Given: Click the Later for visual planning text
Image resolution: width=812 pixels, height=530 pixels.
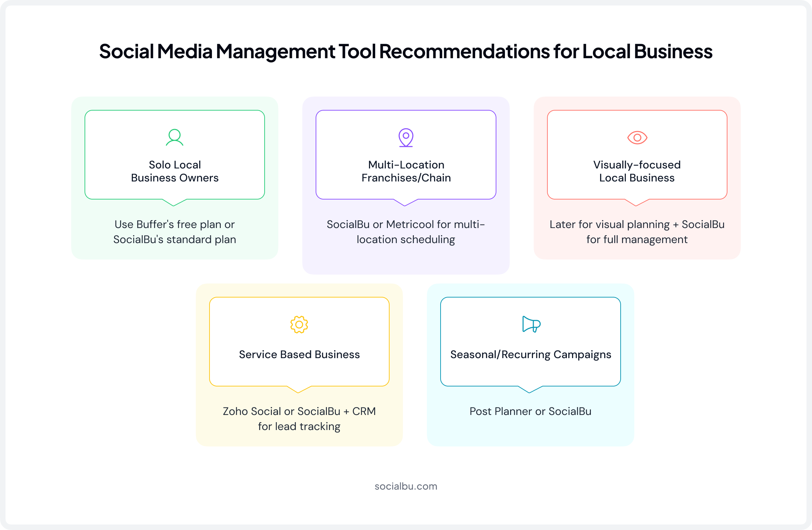Looking at the screenshot, I should [x=637, y=232].
